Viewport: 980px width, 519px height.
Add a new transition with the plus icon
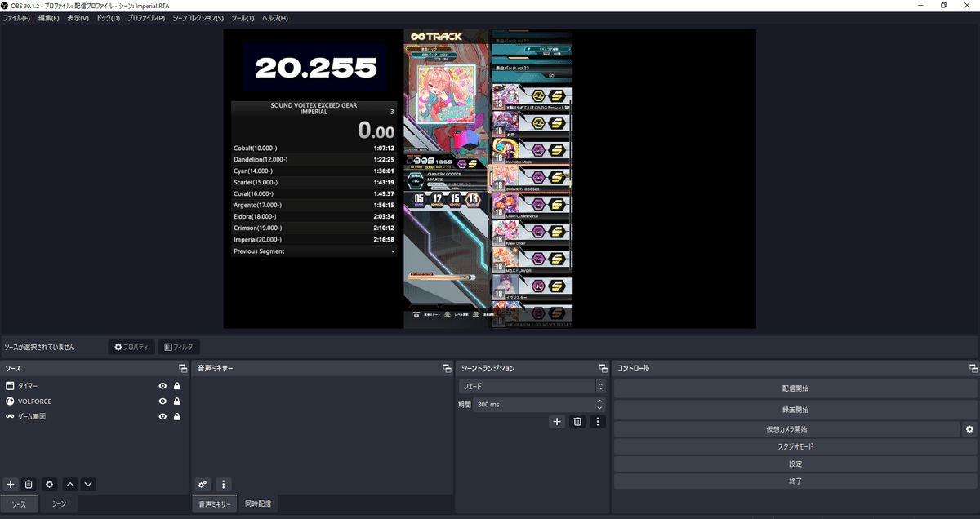(557, 421)
